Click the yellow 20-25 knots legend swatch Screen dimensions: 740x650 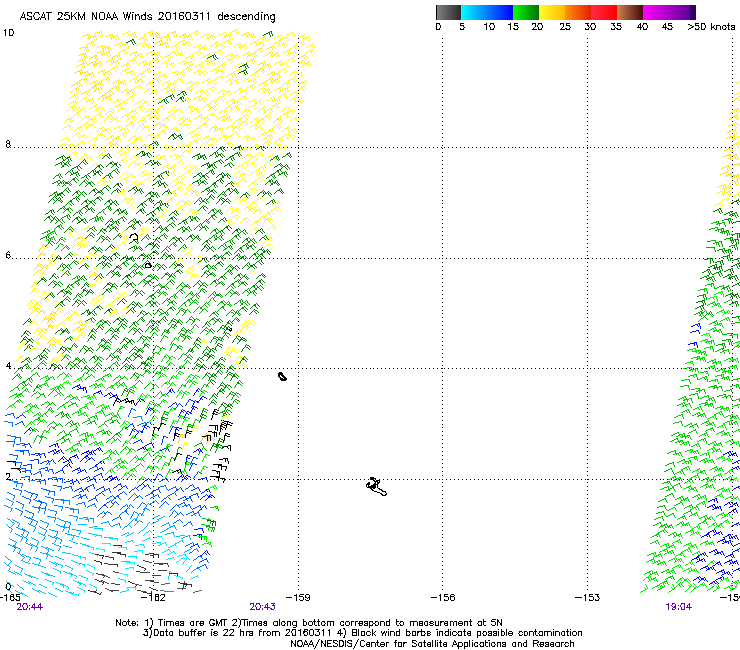pos(552,12)
